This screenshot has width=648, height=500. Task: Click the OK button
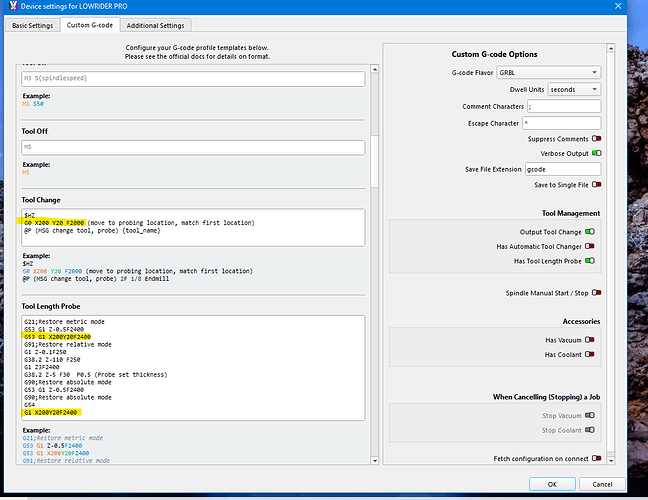(x=552, y=484)
